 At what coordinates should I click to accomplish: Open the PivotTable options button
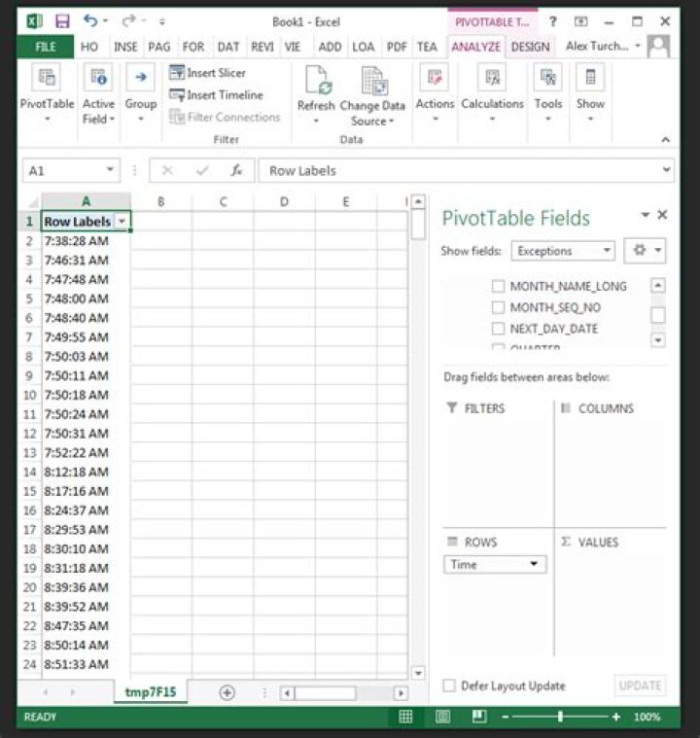point(47,93)
